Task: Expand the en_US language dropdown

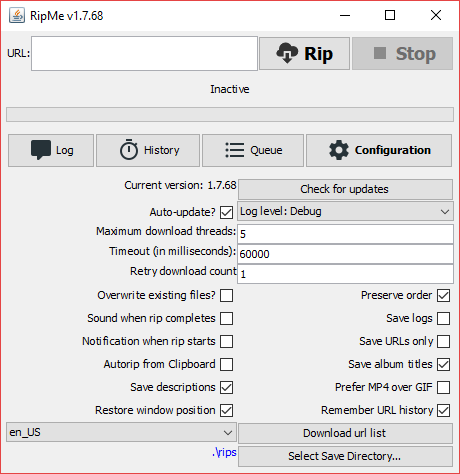Action: (x=121, y=432)
